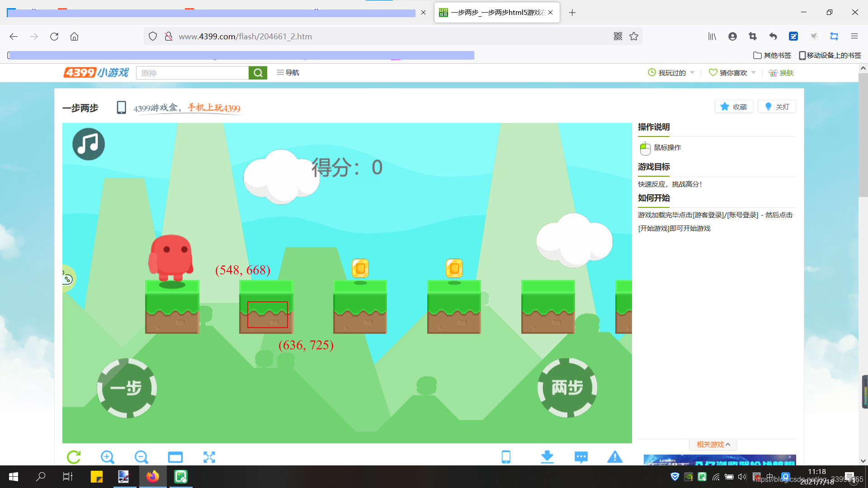Go back with the browser back arrow
868x488 pixels.
tap(14, 37)
